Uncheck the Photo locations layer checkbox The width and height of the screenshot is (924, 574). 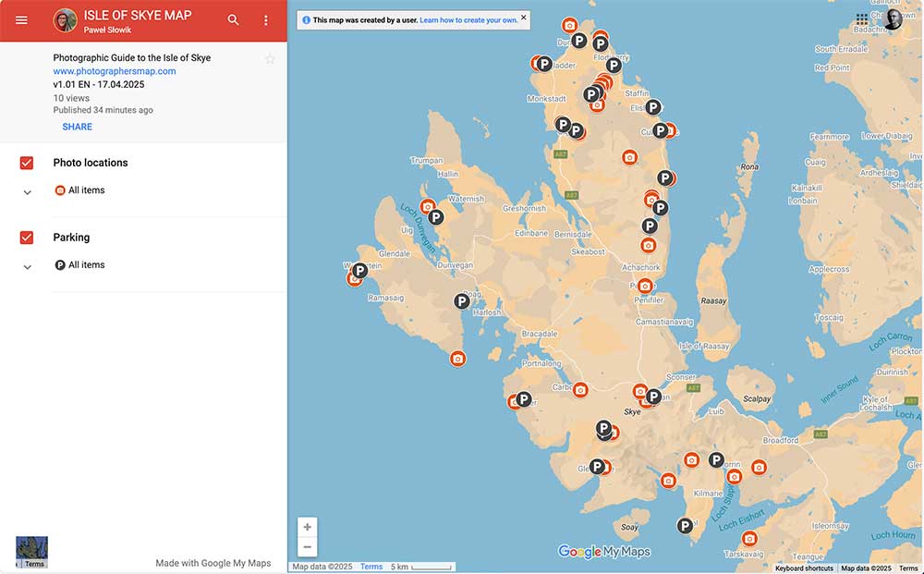[27, 163]
